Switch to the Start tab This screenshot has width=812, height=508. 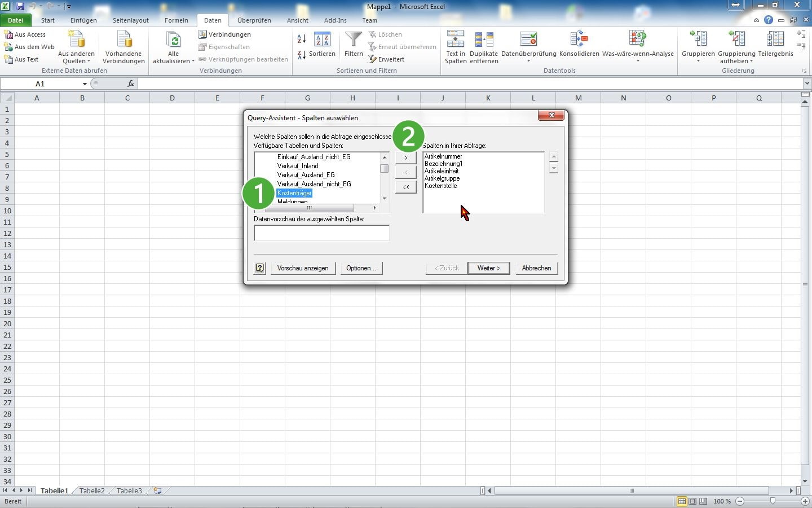(x=48, y=20)
